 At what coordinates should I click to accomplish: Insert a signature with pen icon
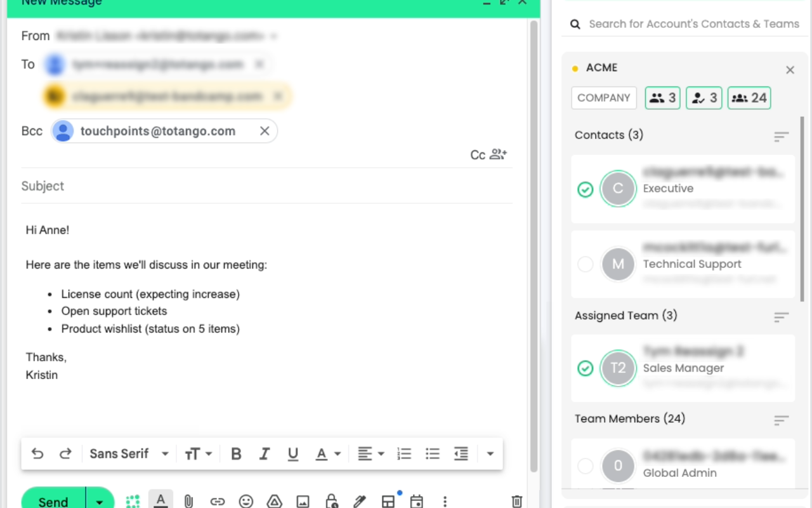360,501
